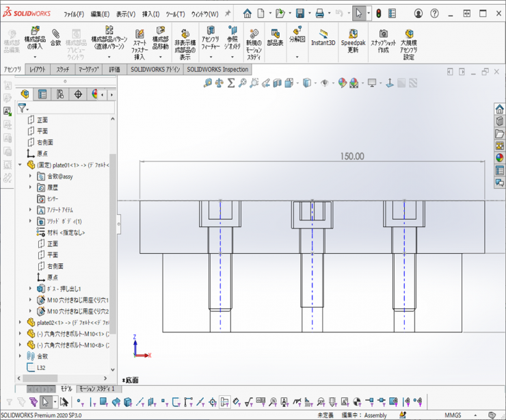506x420 pixels.
Task: Toggle the select cursor tool in top toolbar
Action: [360, 13]
